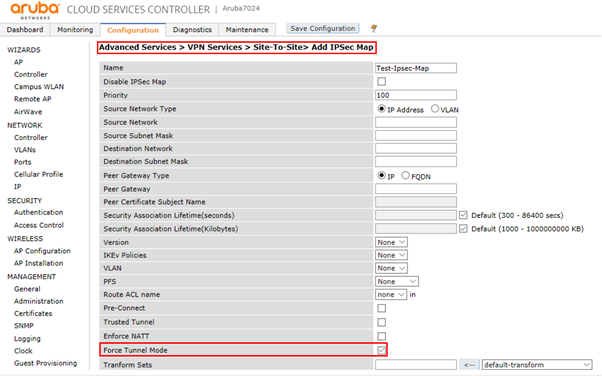Open the Authentication security page
The image size is (602, 376).
(38, 212)
